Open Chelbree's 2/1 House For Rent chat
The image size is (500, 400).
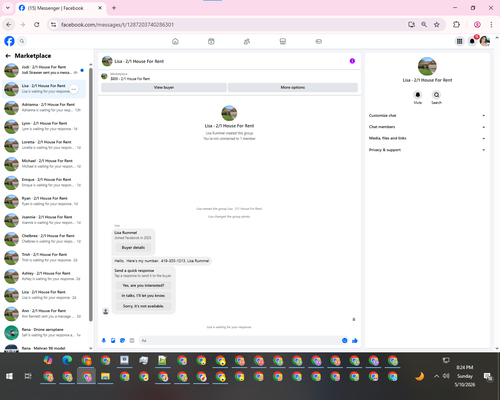(x=44, y=239)
